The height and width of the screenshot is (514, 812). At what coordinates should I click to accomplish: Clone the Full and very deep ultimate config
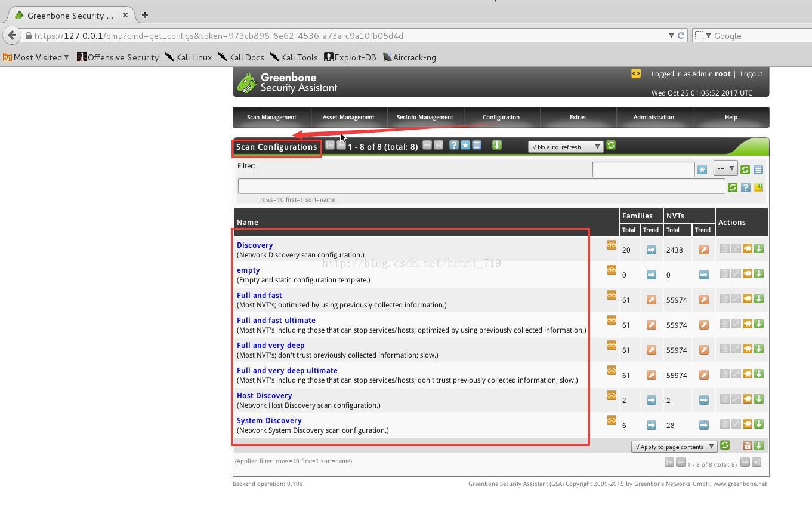(747, 374)
